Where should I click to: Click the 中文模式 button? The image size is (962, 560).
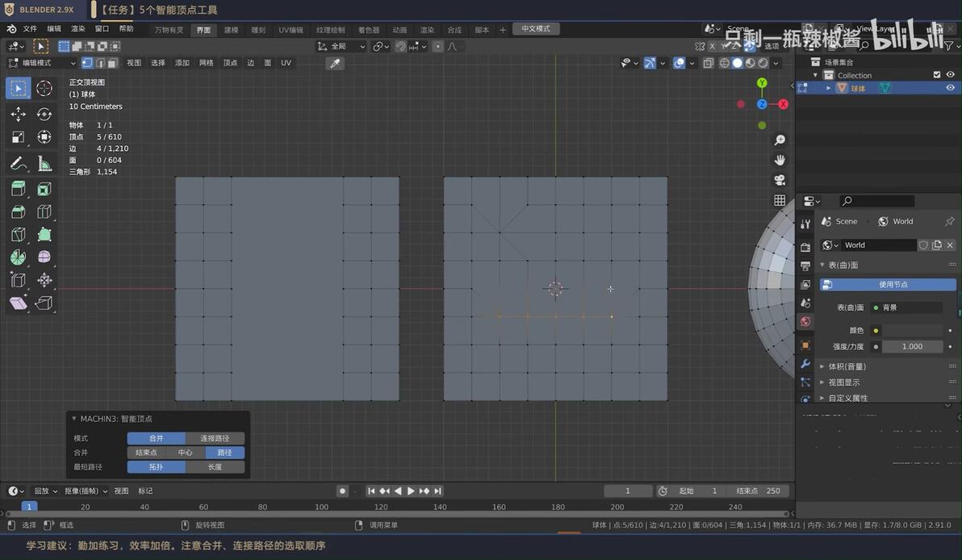coord(536,29)
